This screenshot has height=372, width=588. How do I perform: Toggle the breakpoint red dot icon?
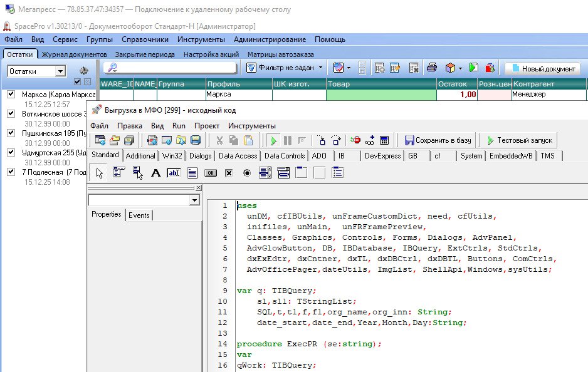pyautogui.click(x=356, y=140)
